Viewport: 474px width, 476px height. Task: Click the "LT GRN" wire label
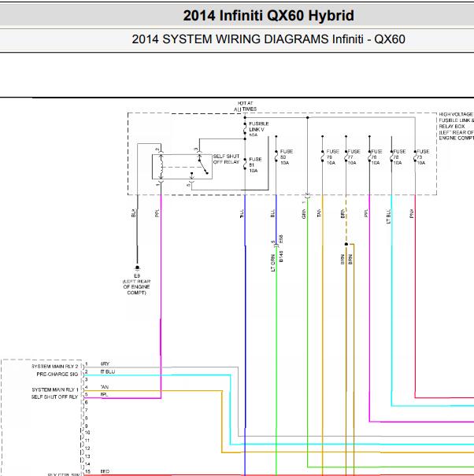272,263
